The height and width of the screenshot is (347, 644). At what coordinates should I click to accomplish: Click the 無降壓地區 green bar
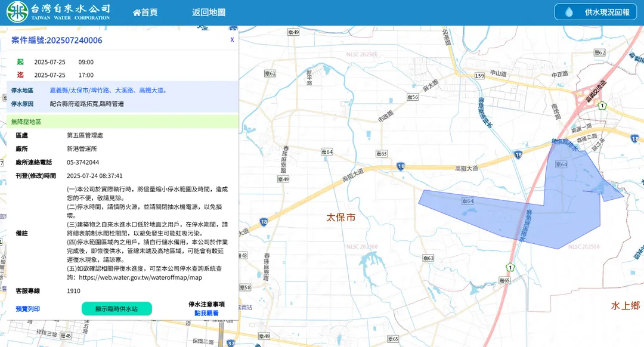point(122,122)
